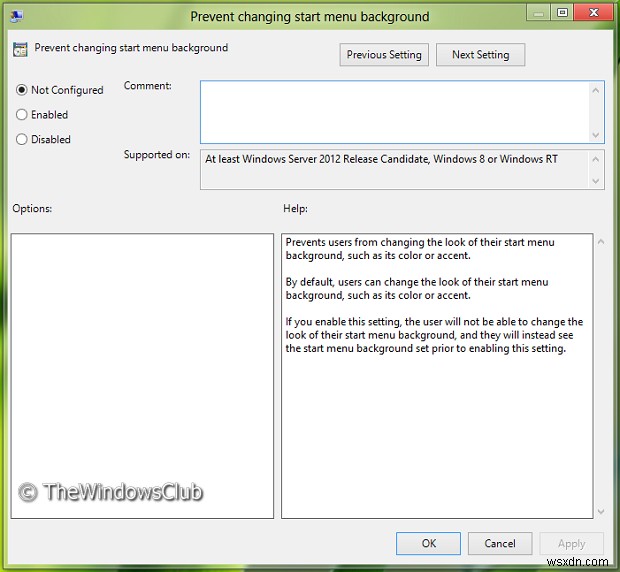This screenshot has height=572, width=620.
Task: Click the title bar system menu icon
Action: click(17, 16)
